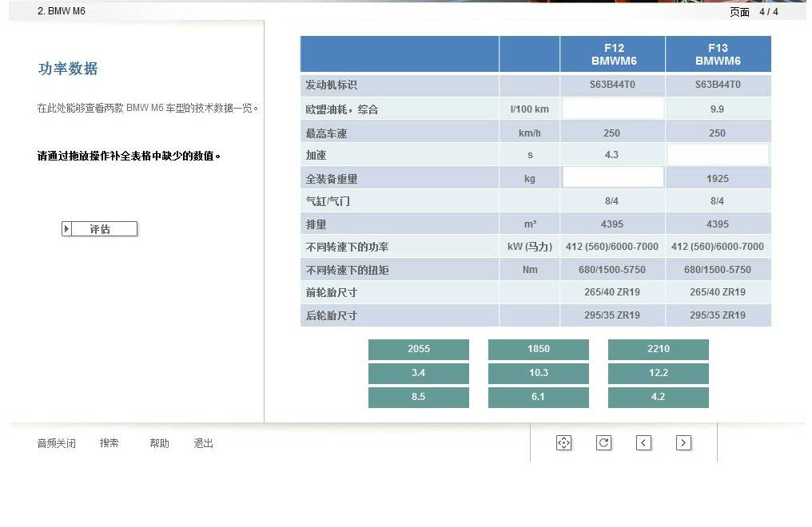This screenshot has width=812, height=527.
Task: Click the 评估 evaluate button
Action: coord(99,228)
